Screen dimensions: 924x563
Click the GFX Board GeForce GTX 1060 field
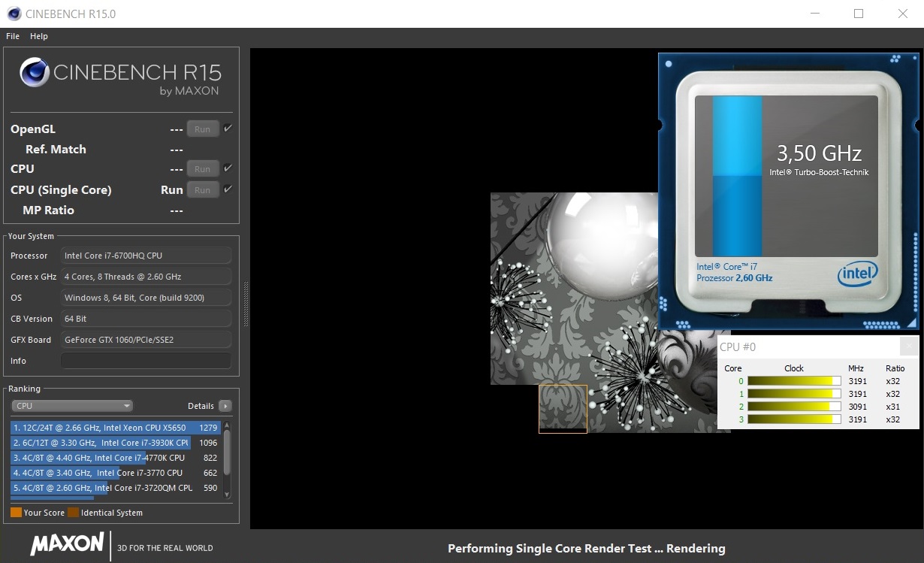[x=146, y=340]
